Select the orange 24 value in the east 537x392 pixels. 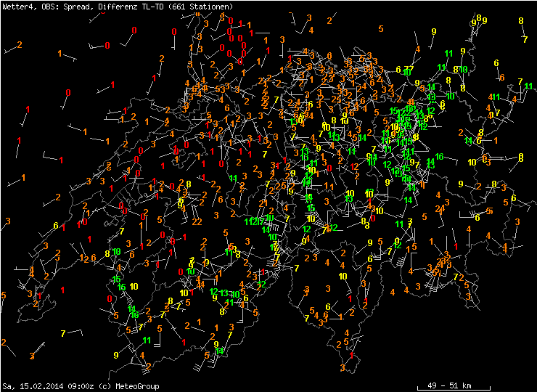pos(439,209)
